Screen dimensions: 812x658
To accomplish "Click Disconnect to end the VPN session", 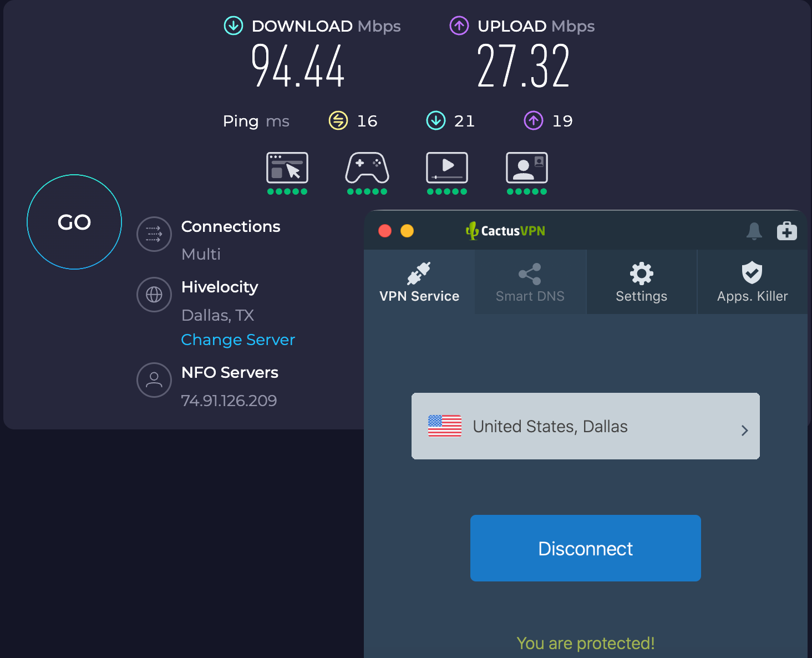I will 585,548.
